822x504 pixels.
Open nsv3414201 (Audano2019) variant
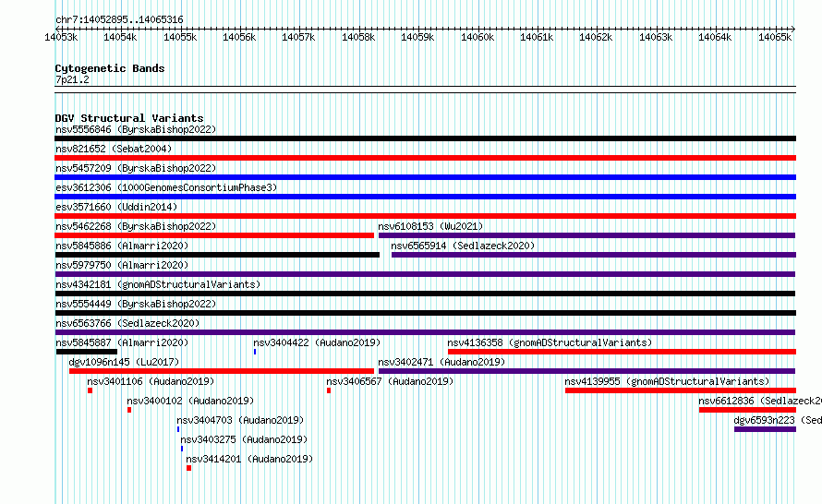(249, 459)
